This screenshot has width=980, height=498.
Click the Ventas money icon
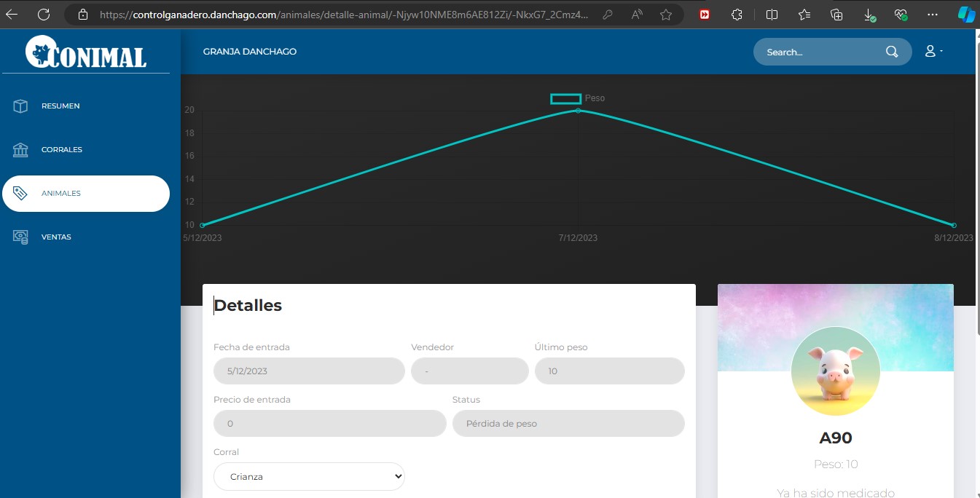coord(20,237)
